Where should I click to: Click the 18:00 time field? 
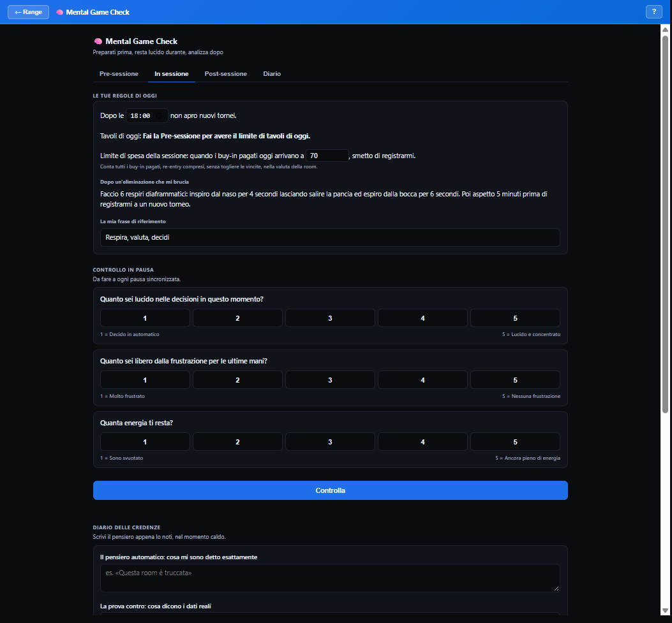(x=147, y=115)
